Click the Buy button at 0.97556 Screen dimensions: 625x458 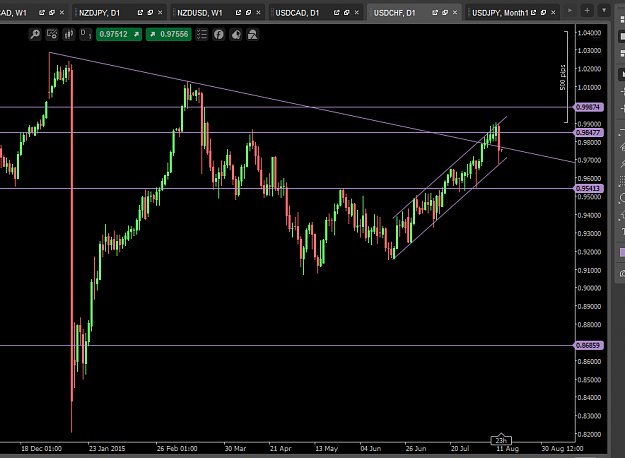(169, 35)
